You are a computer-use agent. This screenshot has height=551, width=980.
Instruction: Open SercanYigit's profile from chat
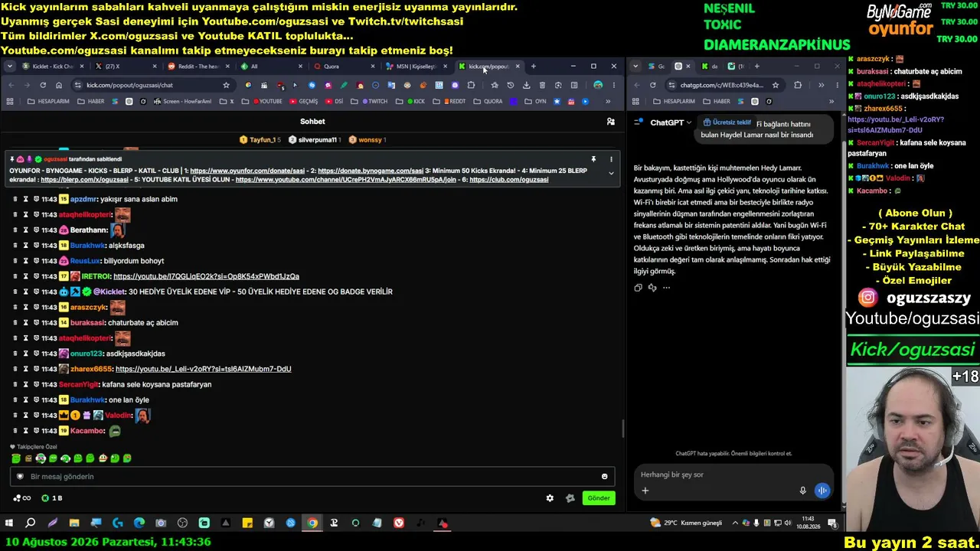click(80, 385)
